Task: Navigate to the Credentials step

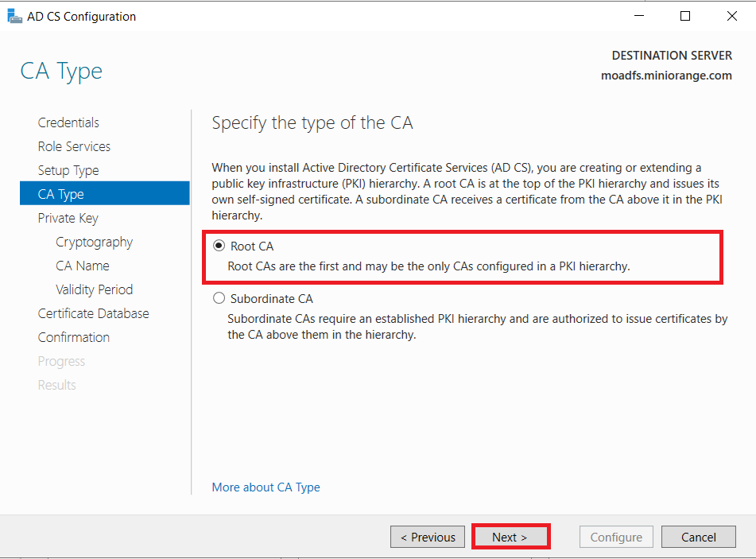Action: (x=68, y=122)
